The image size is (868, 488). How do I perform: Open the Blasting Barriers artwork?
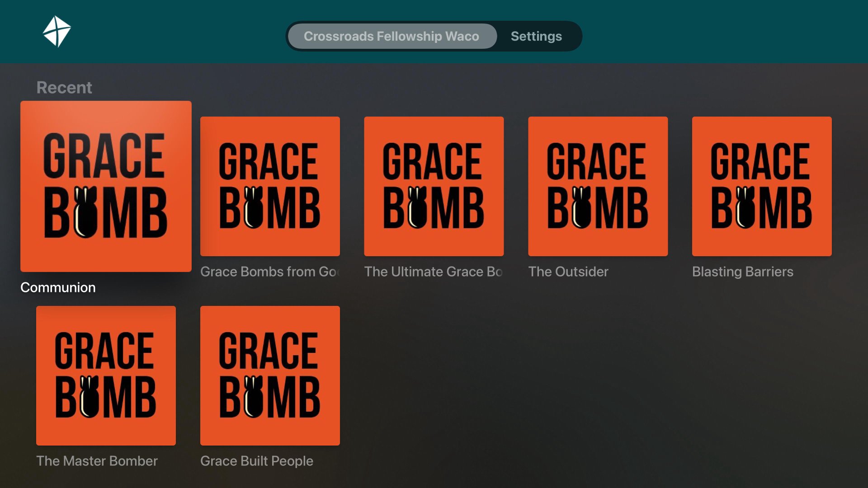[x=762, y=186]
